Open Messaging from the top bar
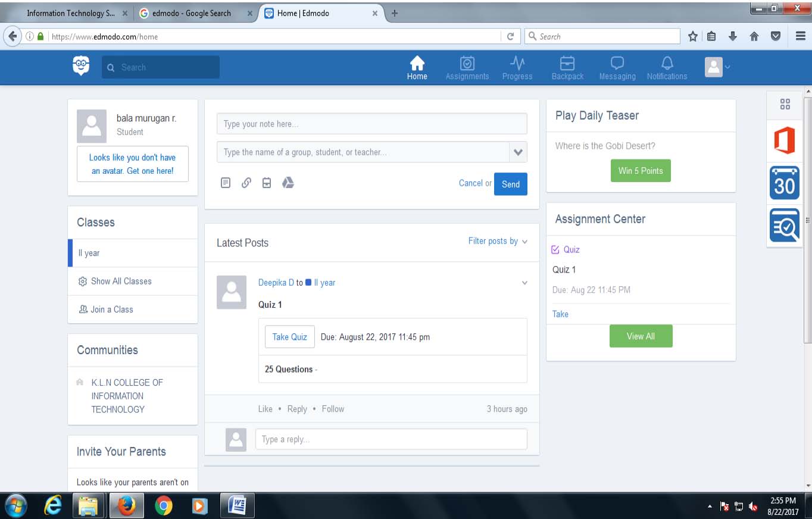 click(x=617, y=67)
